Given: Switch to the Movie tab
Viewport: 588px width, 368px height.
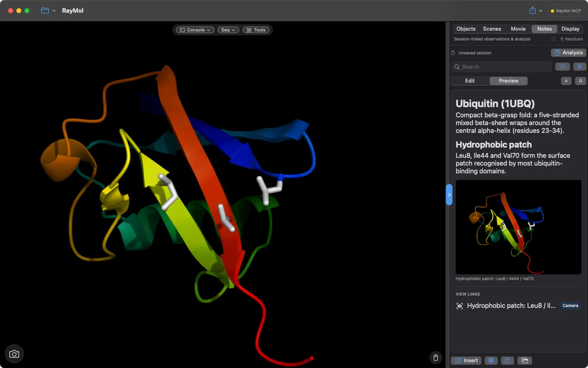Looking at the screenshot, I should tap(518, 29).
